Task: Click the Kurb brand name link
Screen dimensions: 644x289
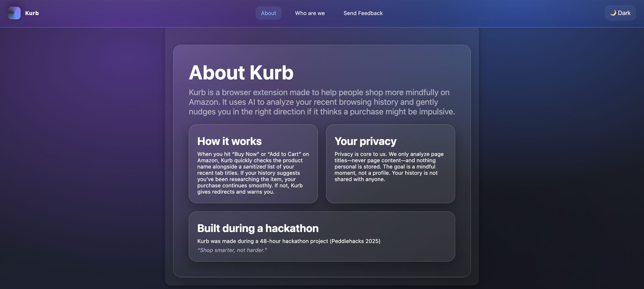Action: (32, 13)
